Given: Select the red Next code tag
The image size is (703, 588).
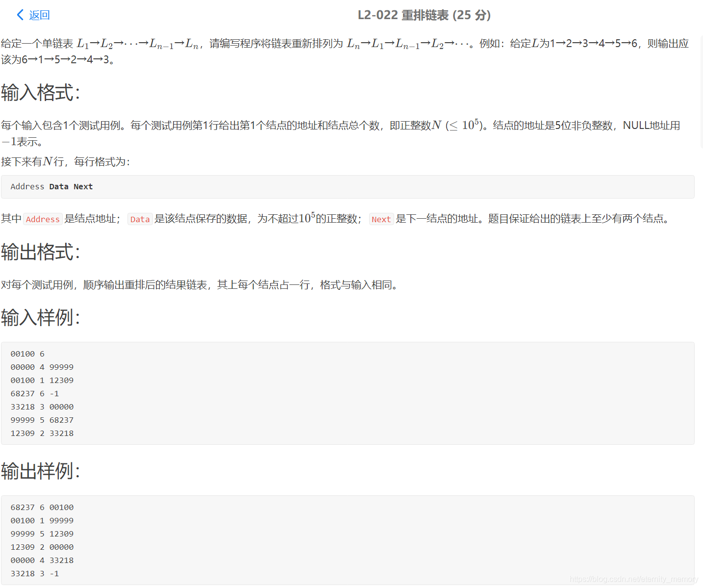Looking at the screenshot, I should pos(381,219).
